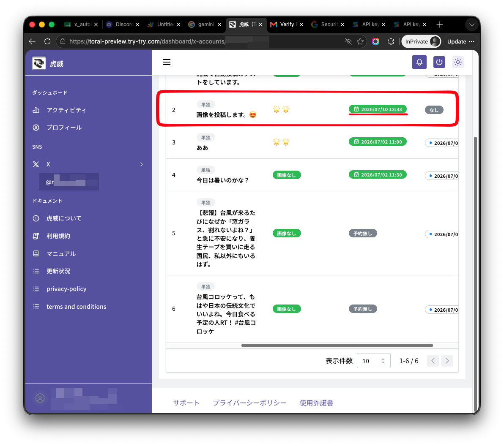Go to next page arrow

(447, 361)
